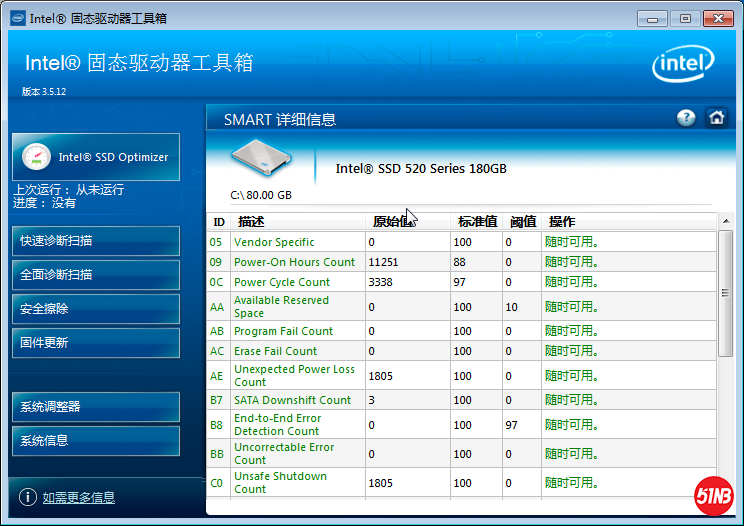Open 固件更新 firmware update
This screenshot has height=526, width=744.
tap(96, 343)
